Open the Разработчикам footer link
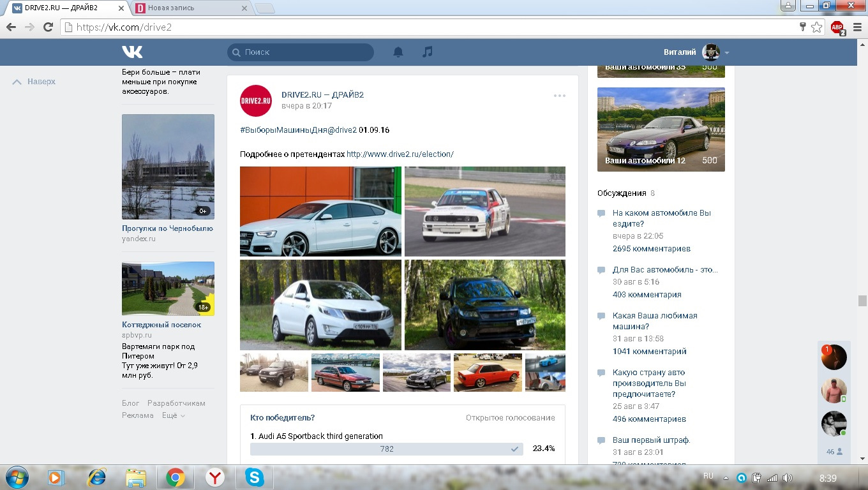868x490 pixels. [176, 403]
